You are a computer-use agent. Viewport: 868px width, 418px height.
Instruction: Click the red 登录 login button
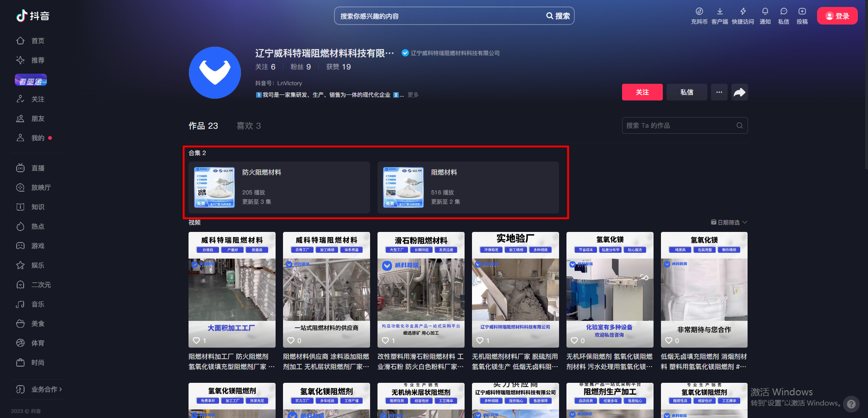point(837,16)
